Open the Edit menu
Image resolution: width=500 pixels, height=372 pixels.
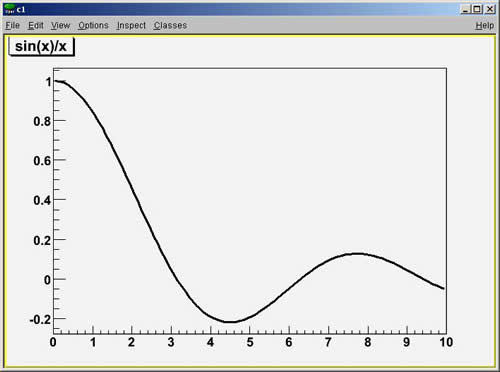click(36, 25)
